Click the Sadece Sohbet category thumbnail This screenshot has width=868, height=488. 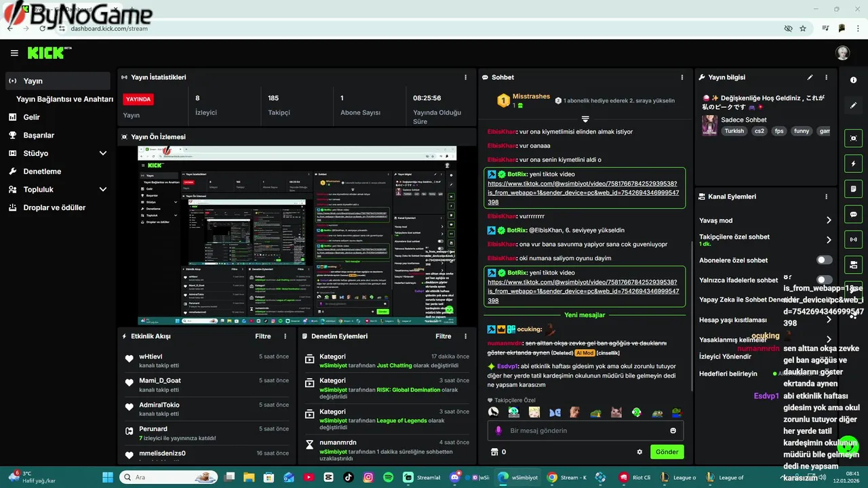coord(709,125)
